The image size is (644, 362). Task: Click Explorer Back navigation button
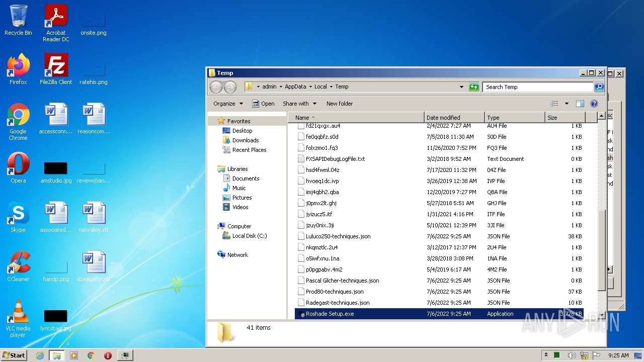point(216,87)
